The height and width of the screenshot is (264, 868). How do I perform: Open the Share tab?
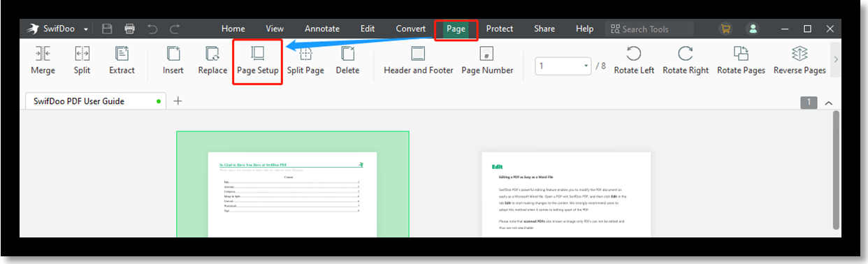[x=544, y=29]
